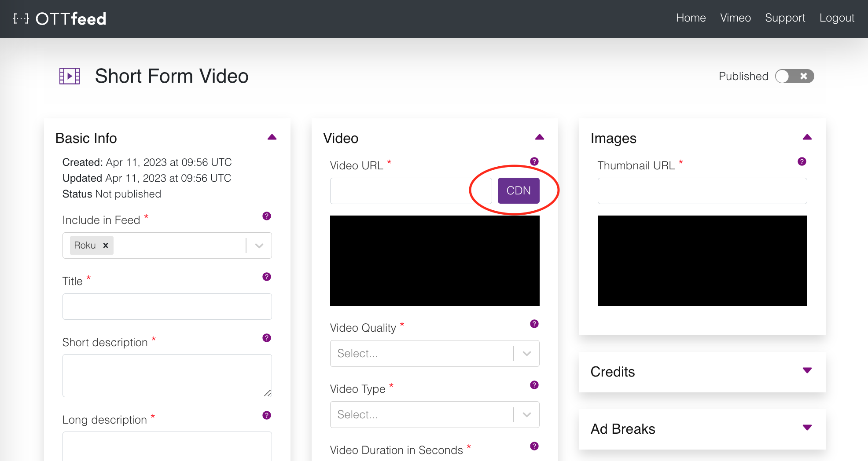Image resolution: width=868 pixels, height=461 pixels.
Task: Click the OTTfeed logo icon
Action: click(x=21, y=18)
